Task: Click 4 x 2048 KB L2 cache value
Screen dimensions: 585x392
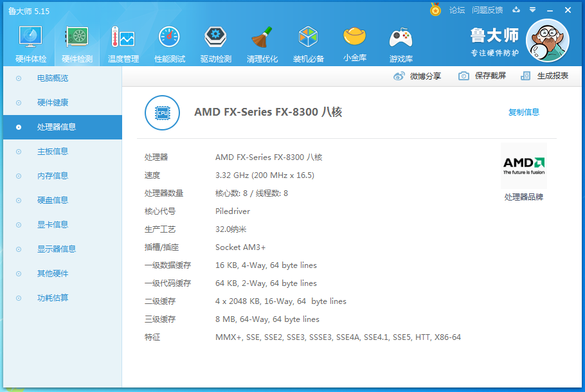Action: pos(280,301)
